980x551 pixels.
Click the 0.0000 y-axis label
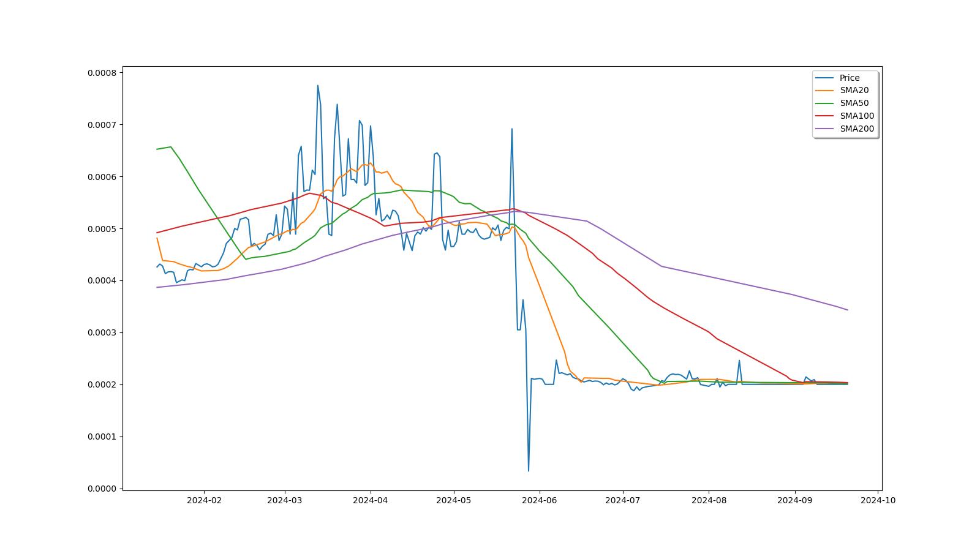click(x=102, y=489)
